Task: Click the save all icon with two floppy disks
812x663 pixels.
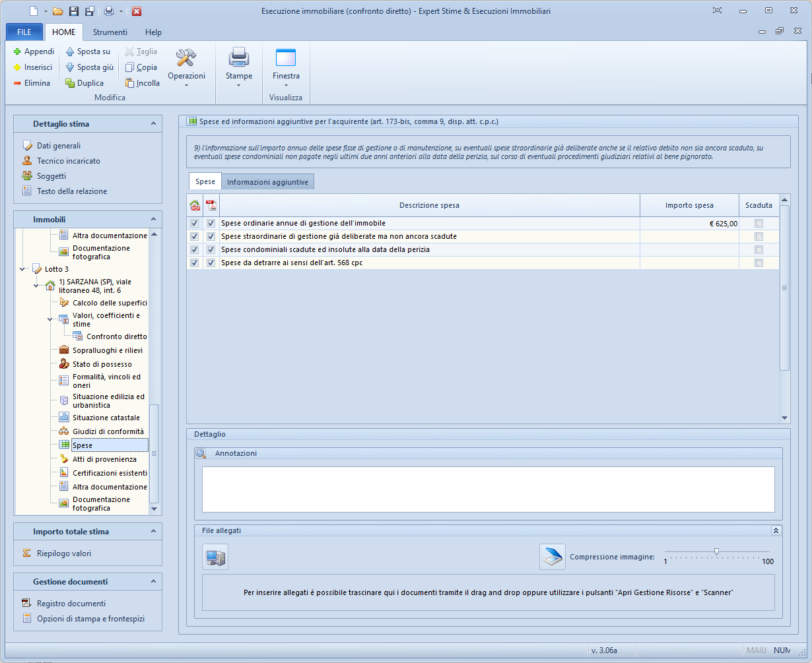Action: click(x=90, y=11)
